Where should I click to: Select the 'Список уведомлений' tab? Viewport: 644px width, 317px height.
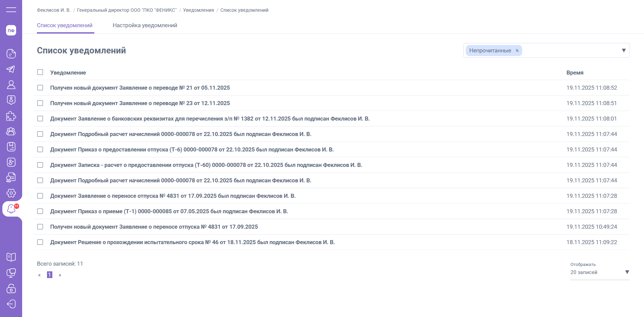tap(65, 26)
